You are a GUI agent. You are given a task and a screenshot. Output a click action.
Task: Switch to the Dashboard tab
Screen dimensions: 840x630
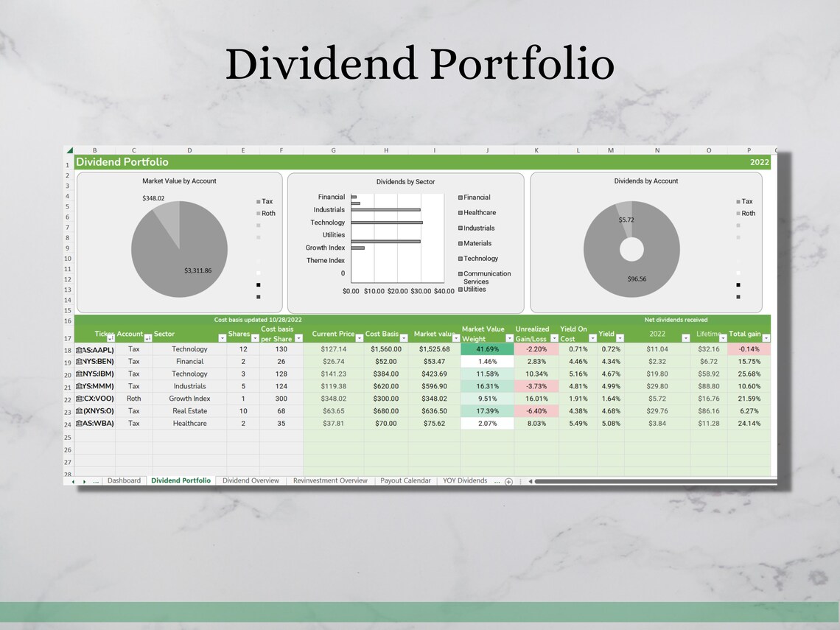(124, 480)
